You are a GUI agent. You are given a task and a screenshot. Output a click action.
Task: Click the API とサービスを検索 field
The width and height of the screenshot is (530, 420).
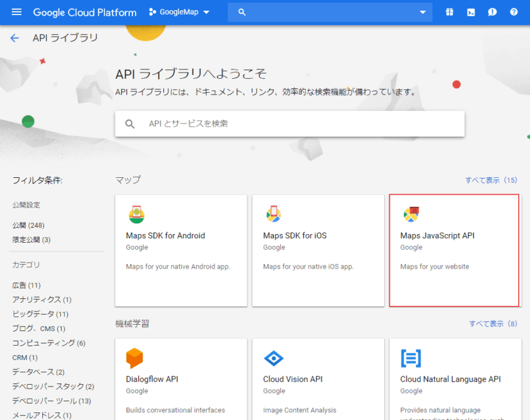(x=290, y=124)
